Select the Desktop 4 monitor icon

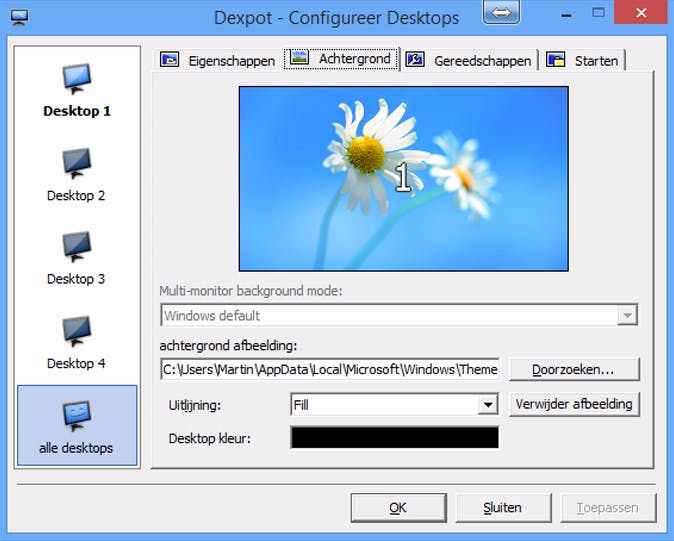pyautogui.click(x=77, y=331)
